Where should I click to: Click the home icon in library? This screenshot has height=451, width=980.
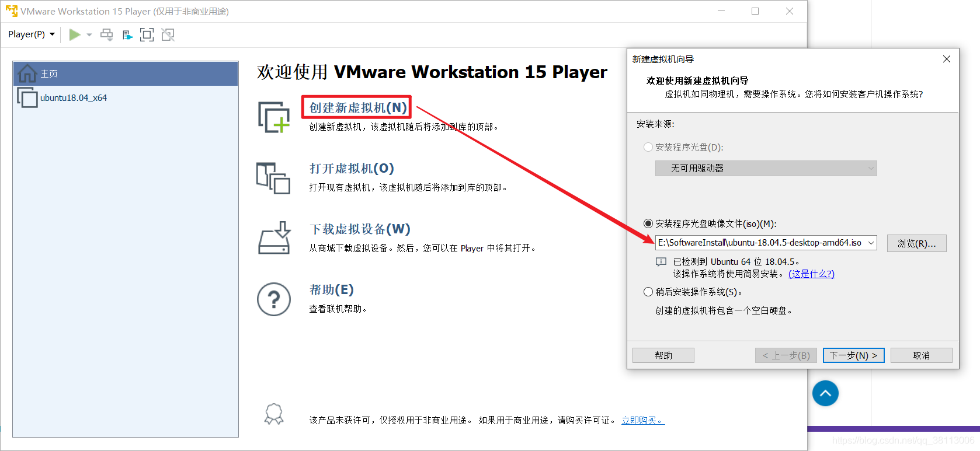tap(27, 74)
